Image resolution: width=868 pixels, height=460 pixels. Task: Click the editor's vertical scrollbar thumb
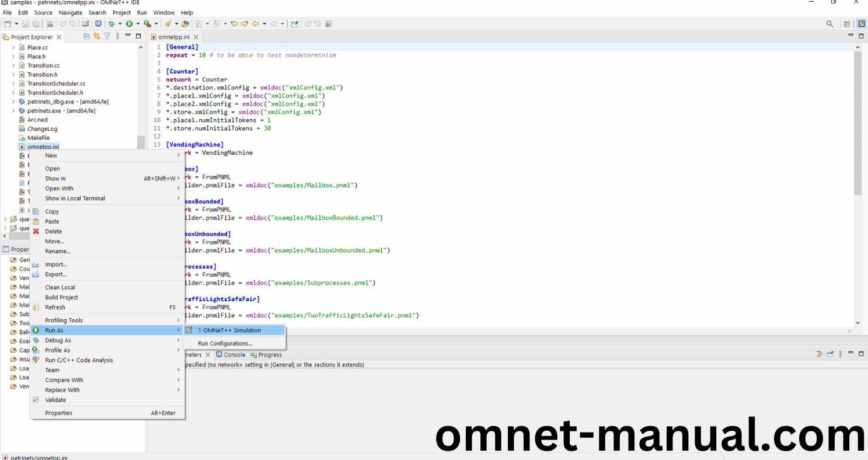click(x=857, y=123)
